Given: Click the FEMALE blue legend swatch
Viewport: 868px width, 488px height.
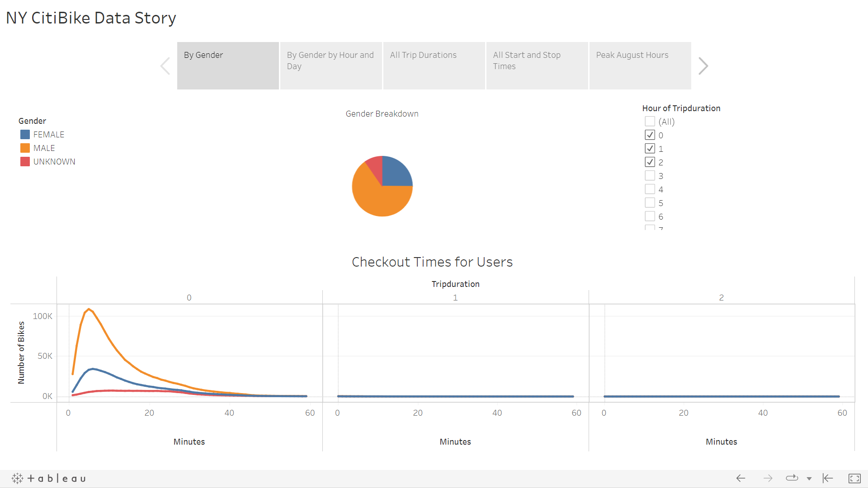Looking at the screenshot, I should 25,135.
